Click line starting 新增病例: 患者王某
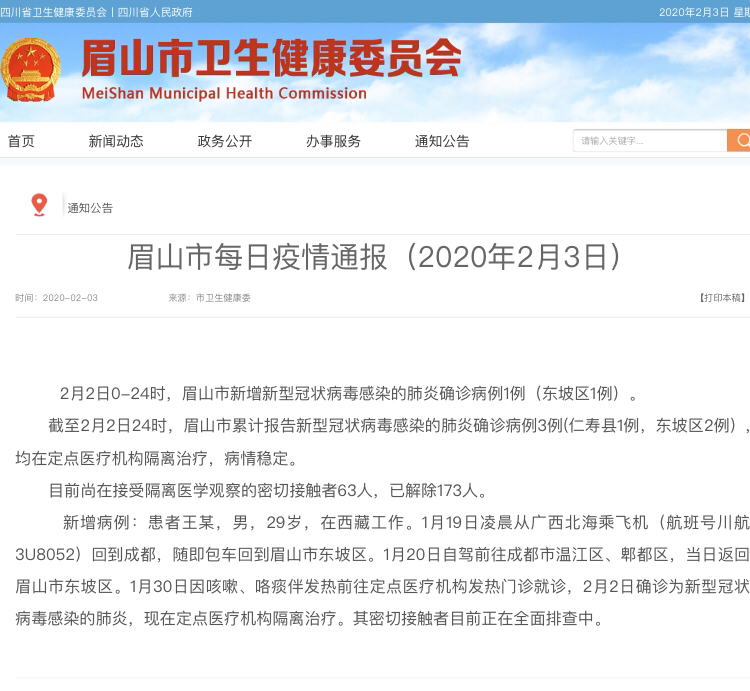This screenshot has height=691, width=750. (406, 522)
